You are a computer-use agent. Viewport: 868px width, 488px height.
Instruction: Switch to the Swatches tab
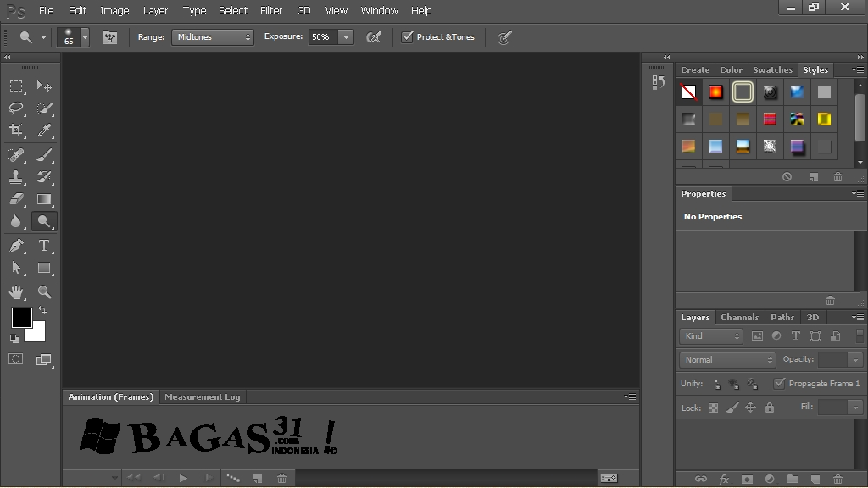point(773,69)
